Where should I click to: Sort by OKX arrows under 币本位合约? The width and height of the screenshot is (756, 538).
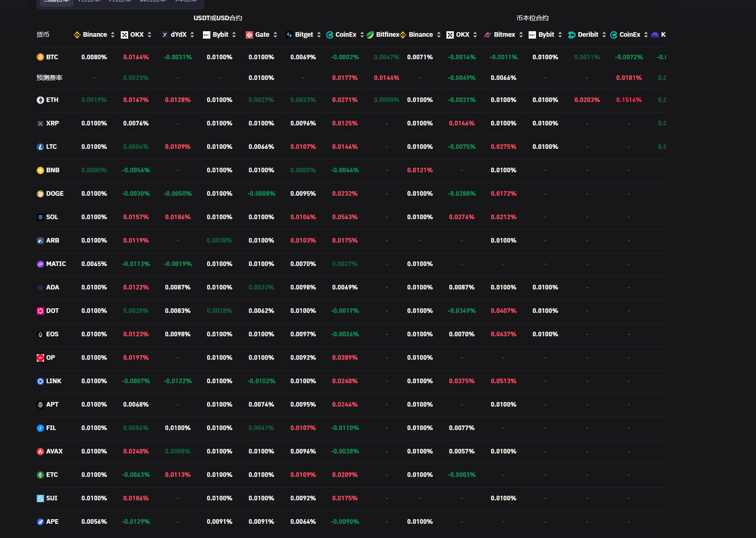coord(475,34)
